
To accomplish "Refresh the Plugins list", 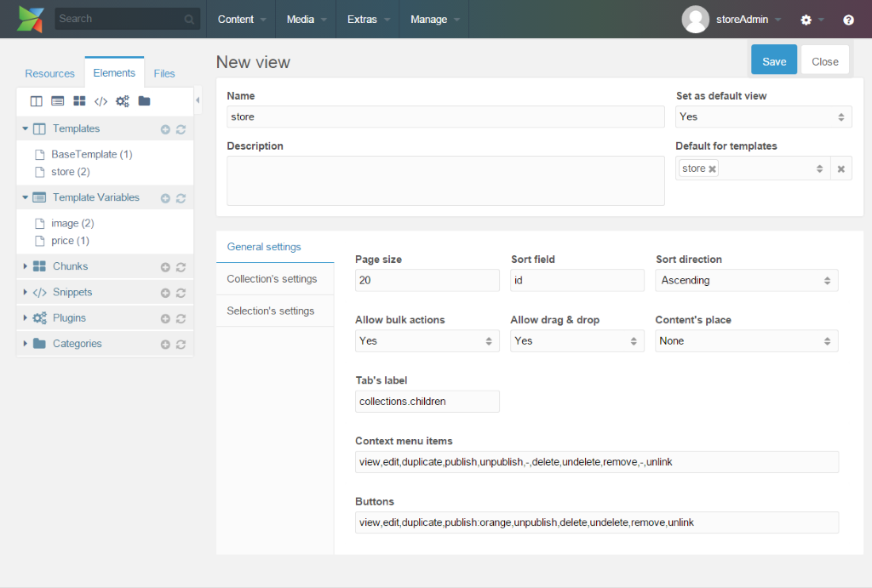I will pyautogui.click(x=181, y=318).
